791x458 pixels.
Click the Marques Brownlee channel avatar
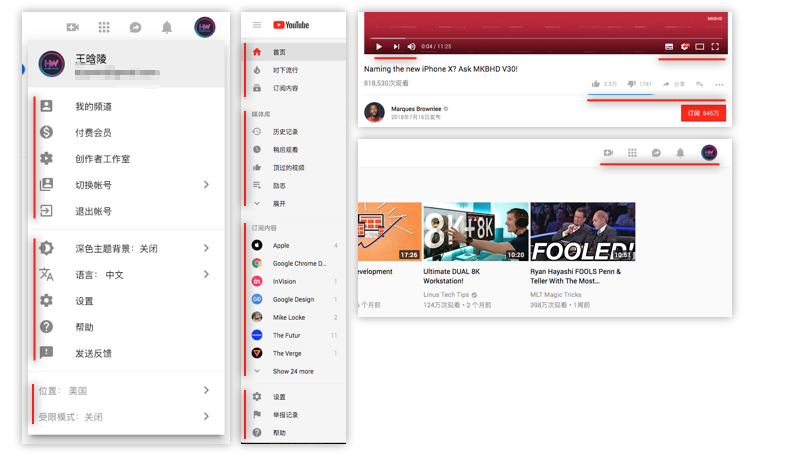click(x=374, y=112)
